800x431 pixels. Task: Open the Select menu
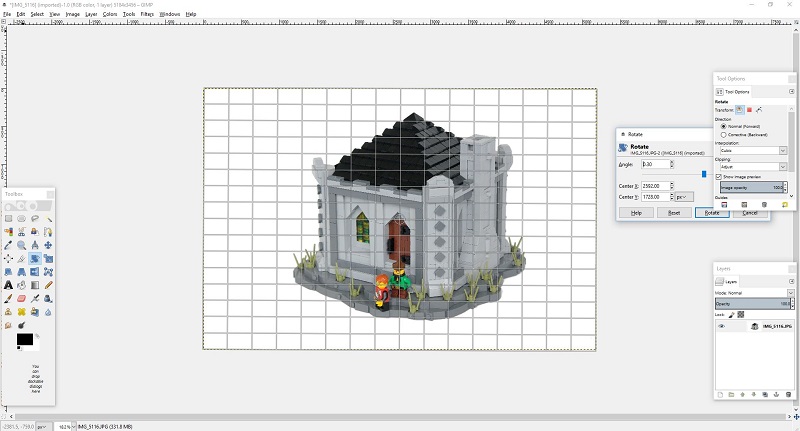pos(37,14)
